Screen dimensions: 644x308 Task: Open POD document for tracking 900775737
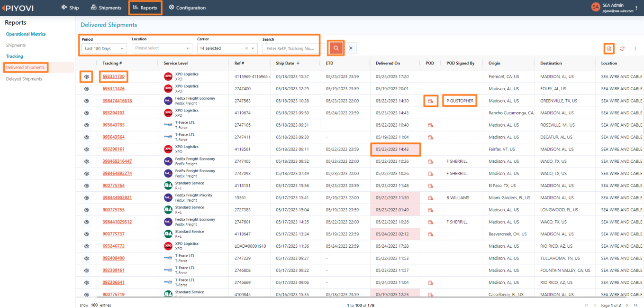coord(430,234)
